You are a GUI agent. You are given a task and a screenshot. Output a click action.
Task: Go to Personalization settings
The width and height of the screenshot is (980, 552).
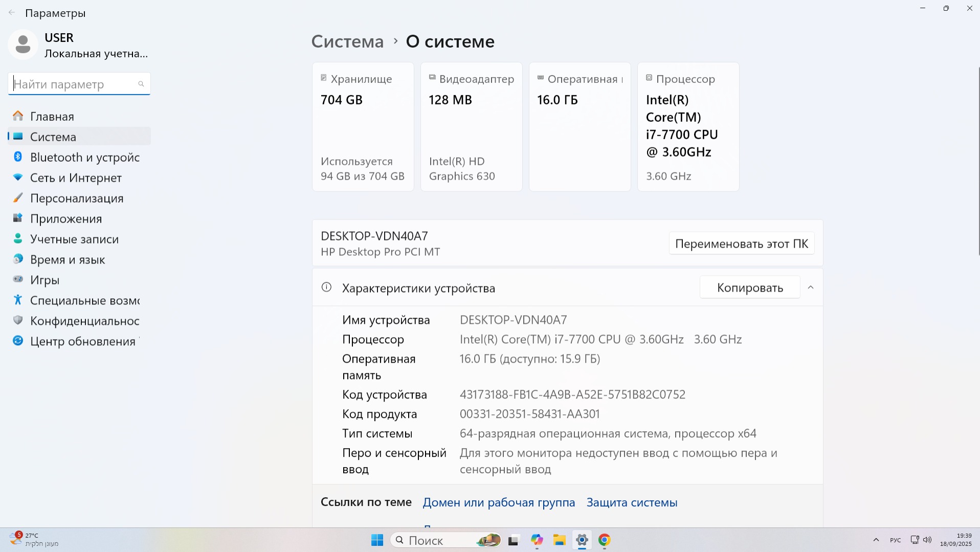point(77,198)
